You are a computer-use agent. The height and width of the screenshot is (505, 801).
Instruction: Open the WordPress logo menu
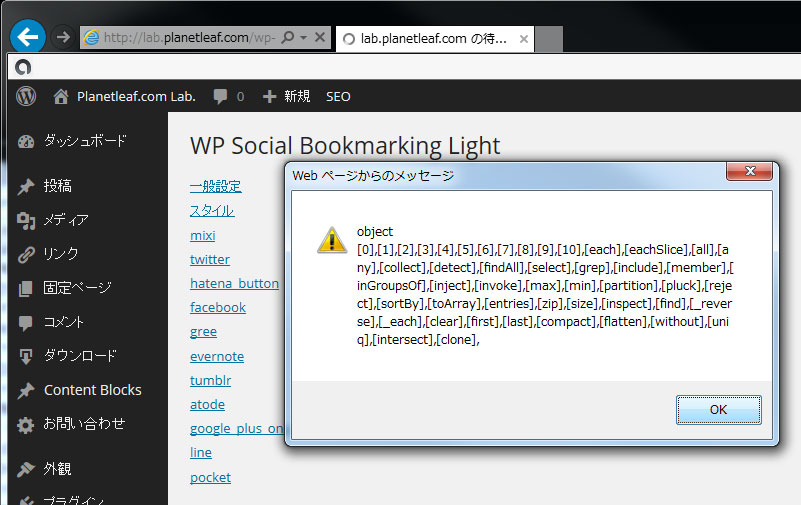pos(26,96)
